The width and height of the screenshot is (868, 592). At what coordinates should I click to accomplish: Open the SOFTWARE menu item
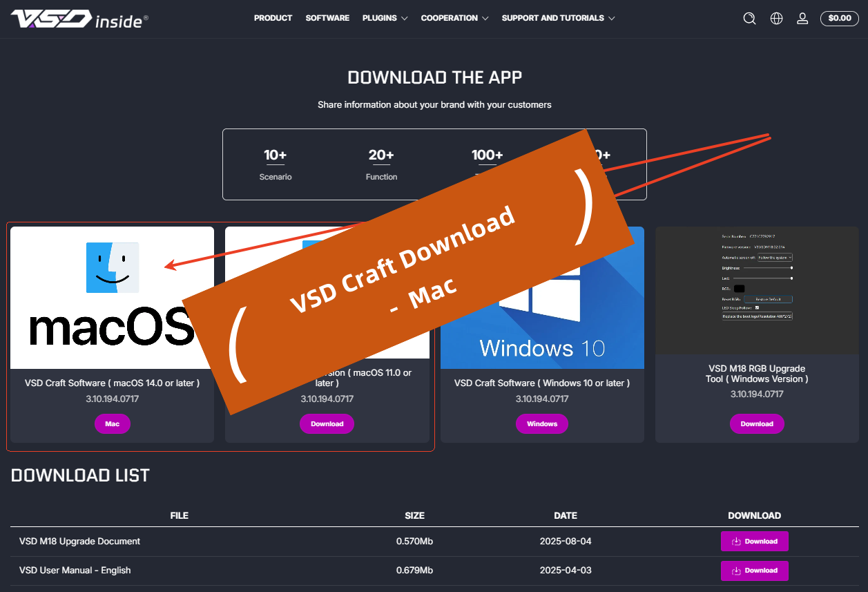tap(327, 18)
